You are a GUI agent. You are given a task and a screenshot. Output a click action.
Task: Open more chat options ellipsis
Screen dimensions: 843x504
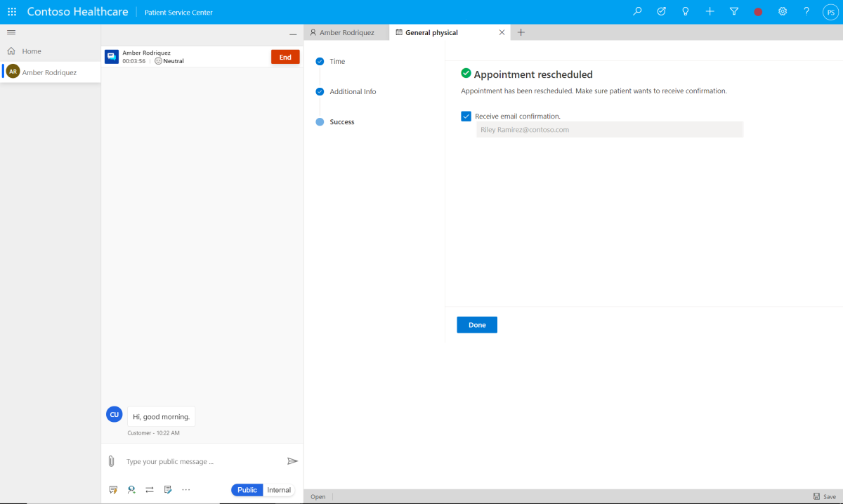pos(186,490)
